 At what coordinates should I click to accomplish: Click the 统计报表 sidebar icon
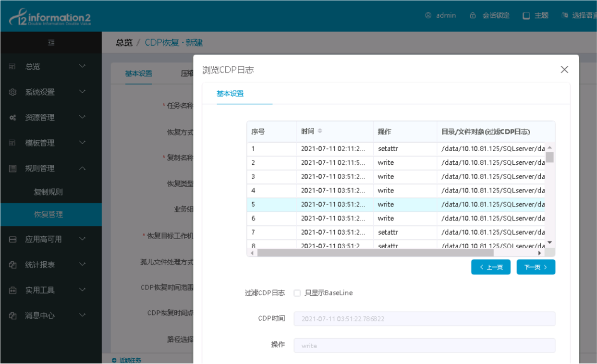click(13, 265)
